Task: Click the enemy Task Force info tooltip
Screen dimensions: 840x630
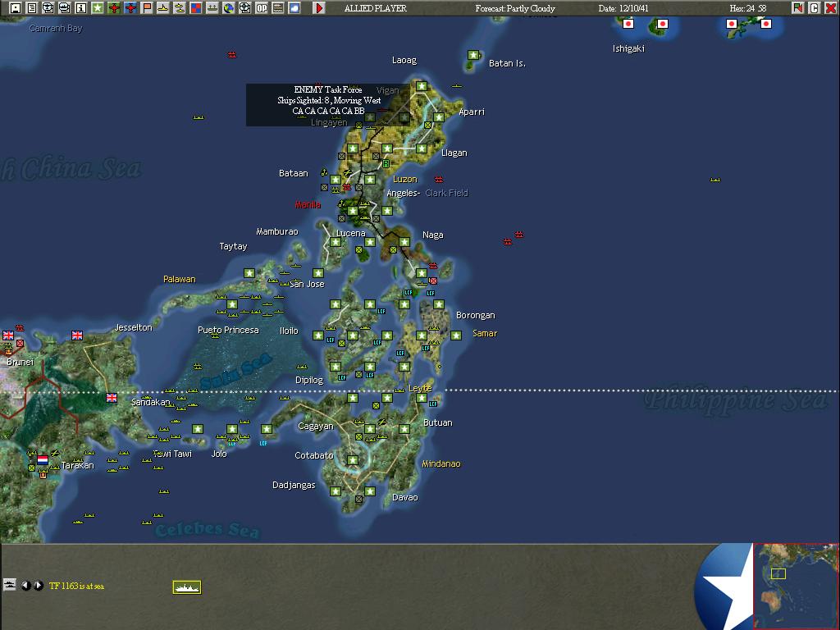Action: point(328,105)
